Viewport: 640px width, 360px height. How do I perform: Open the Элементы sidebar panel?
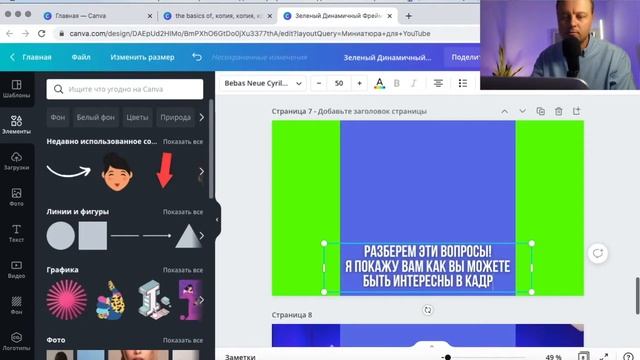[16, 124]
